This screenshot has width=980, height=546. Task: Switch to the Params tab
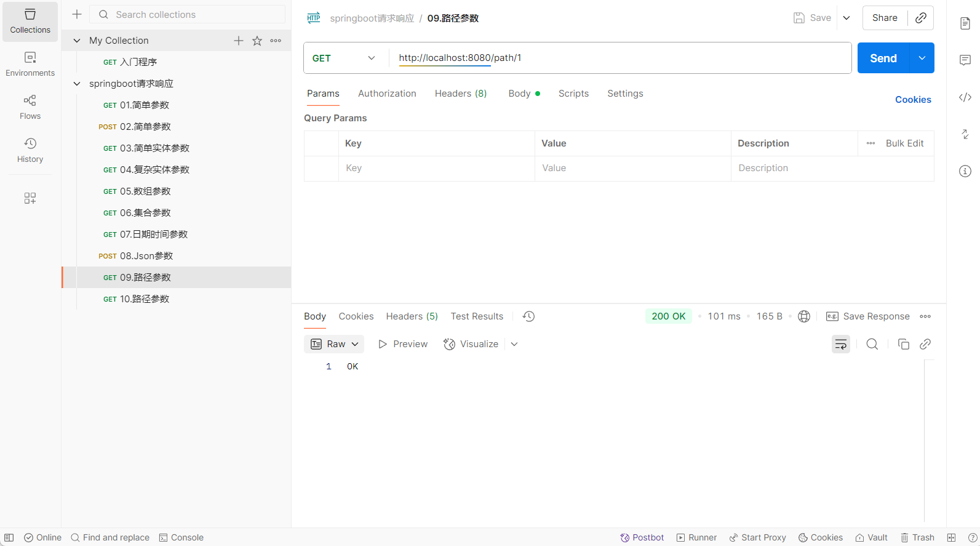[x=323, y=94]
